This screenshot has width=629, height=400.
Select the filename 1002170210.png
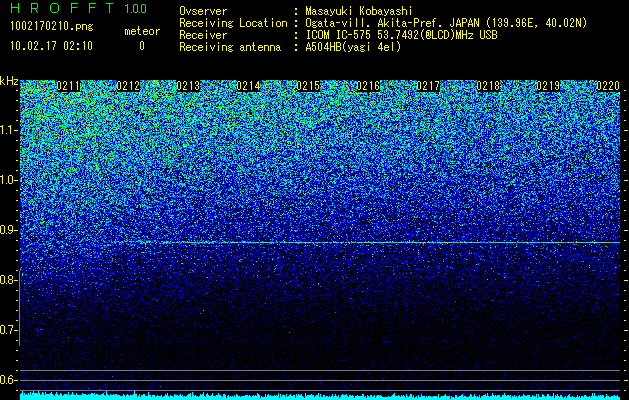pyautogui.click(x=52, y=26)
